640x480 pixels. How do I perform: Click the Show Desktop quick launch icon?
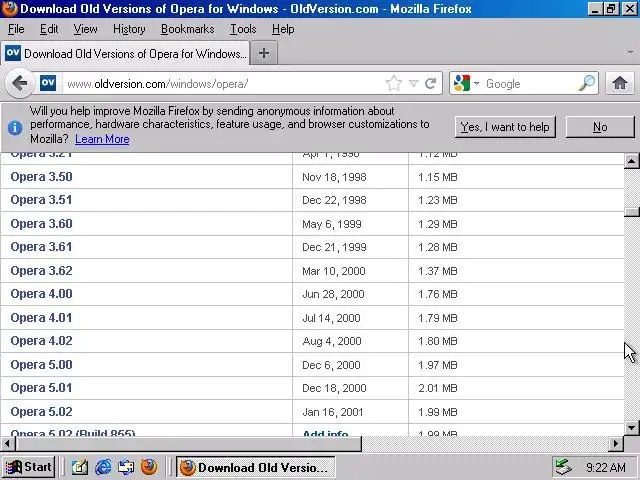point(126,467)
